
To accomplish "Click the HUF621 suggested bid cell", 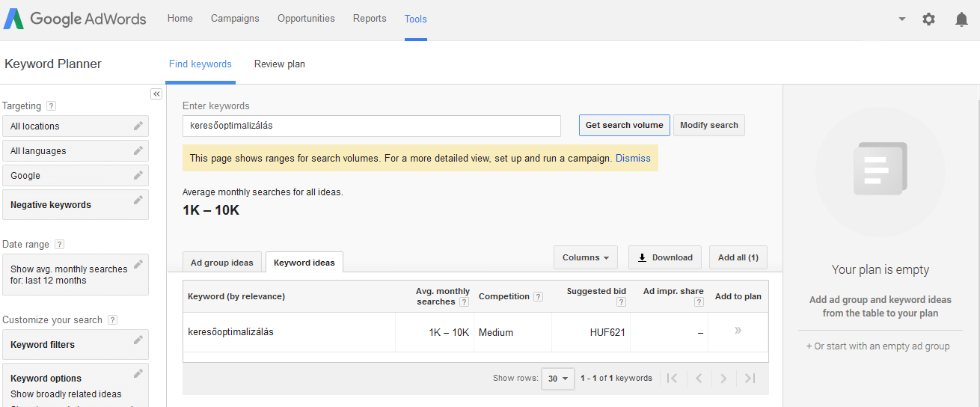I will tap(607, 332).
